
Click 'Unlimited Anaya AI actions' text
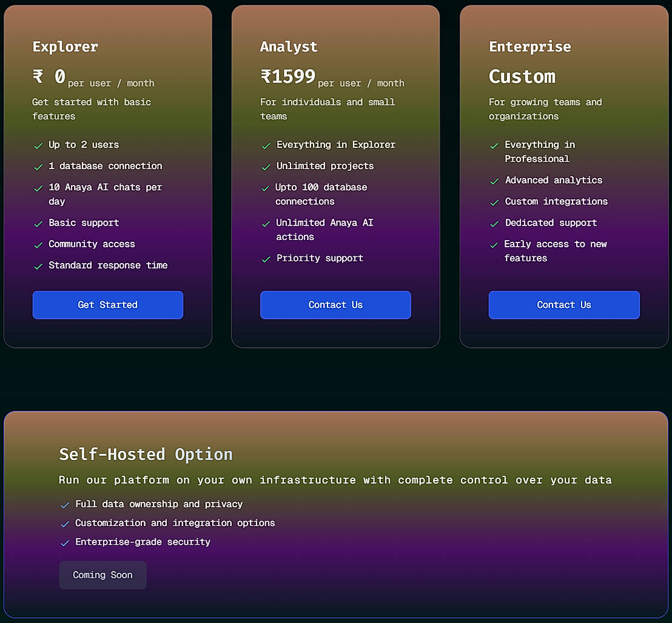[x=324, y=230]
